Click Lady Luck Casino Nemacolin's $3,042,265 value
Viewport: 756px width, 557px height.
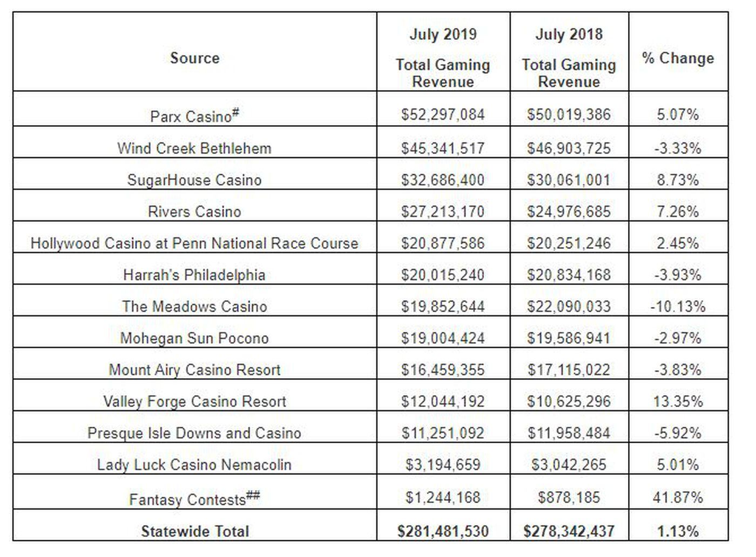coord(569,465)
